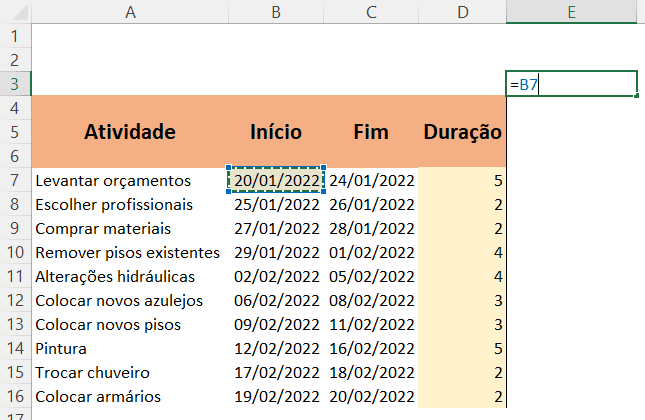Select the start date 20/01/2022 cell
The height and width of the screenshot is (420, 645).
point(276,180)
